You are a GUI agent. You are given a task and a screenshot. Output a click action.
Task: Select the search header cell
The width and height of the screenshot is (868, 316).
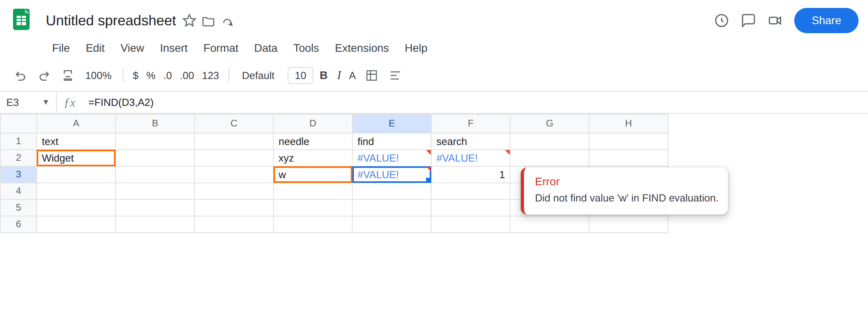(471, 141)
